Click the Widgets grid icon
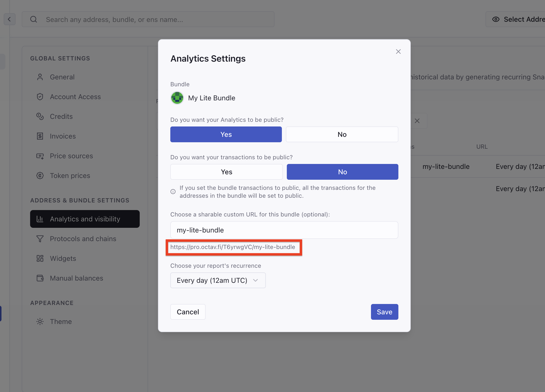 tap(40, 258)
